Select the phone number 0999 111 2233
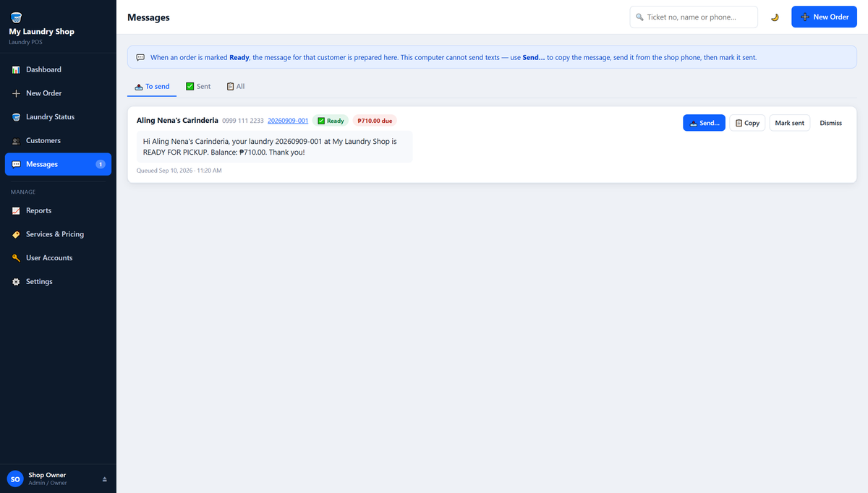The image size is (868, 493). [x=243, y=121]
